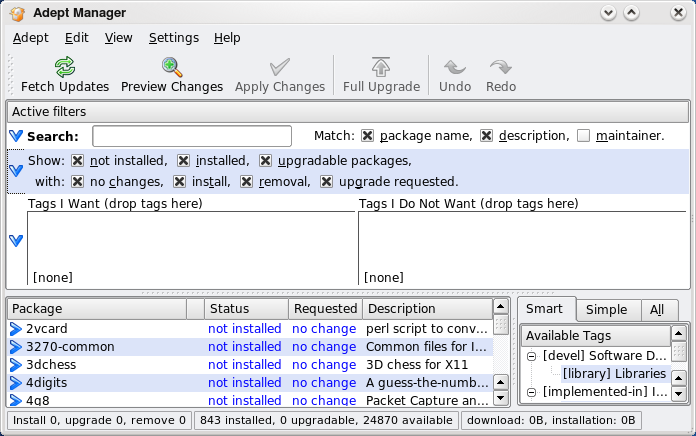Click the Active filters header bar
The width and height of the screenshot is (696, 436).
[348, 112]
